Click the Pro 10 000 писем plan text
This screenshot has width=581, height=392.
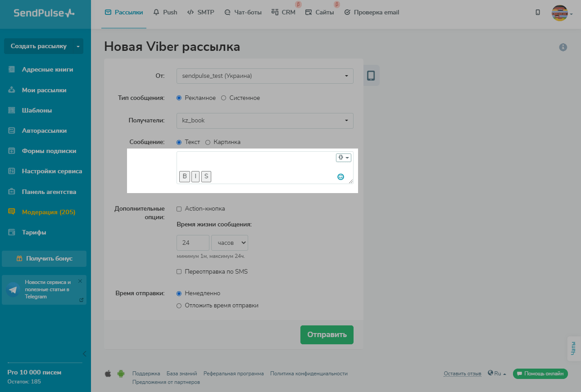[x=34, y=372]
